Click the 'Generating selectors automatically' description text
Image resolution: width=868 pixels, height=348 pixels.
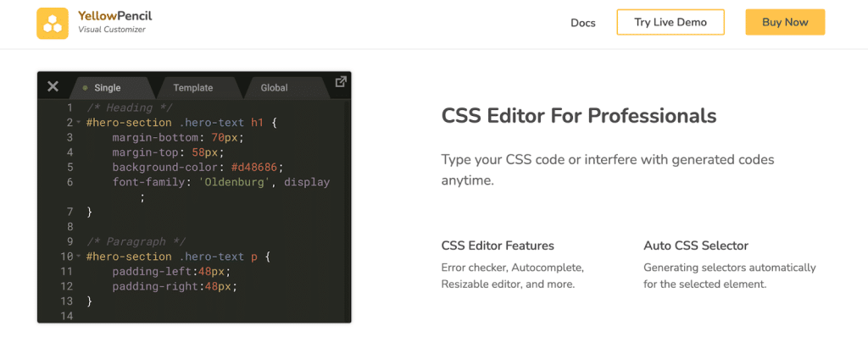tap(730, 276)
